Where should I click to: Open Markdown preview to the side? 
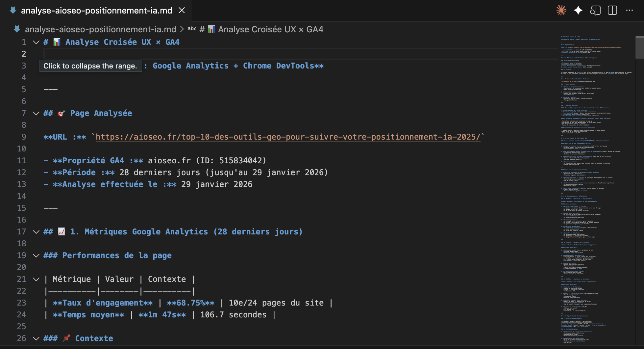pos(596,10)
